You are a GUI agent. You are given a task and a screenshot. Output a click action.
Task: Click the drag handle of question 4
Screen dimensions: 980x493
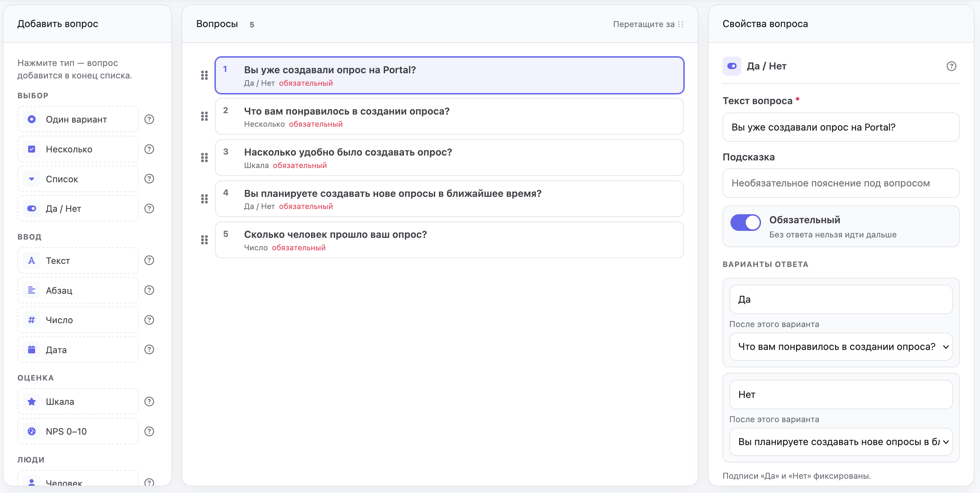pyautogui.click(x=204, y=199)
